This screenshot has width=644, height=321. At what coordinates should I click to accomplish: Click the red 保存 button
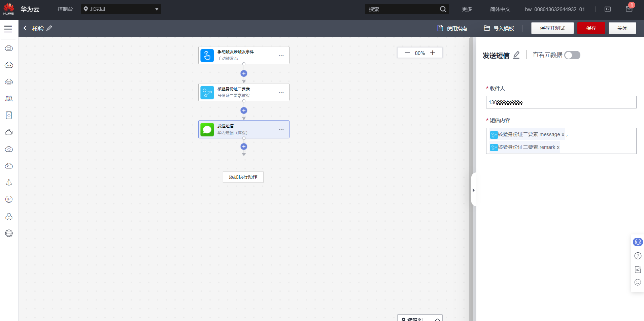tap(591, 28)
